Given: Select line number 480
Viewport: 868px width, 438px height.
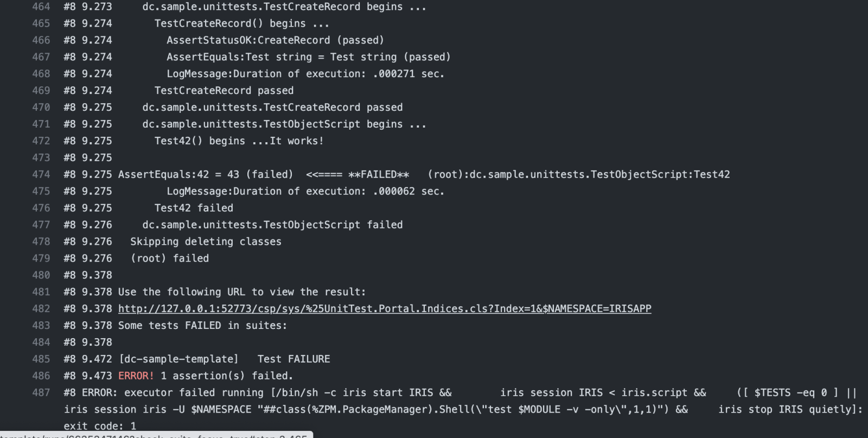Looking at the screenshot, I should pyautogui.click(x=41, y=275).
